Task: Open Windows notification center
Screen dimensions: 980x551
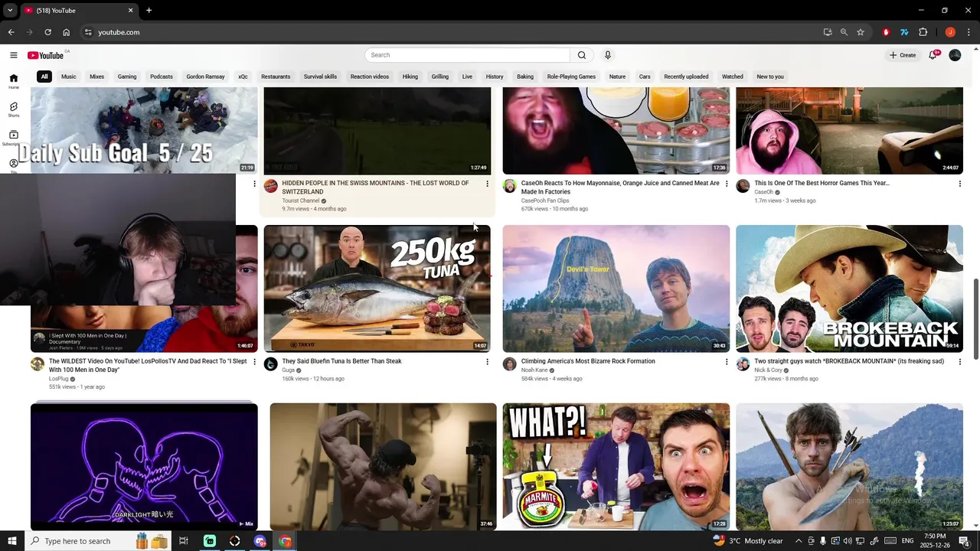Action: point(963,541)
